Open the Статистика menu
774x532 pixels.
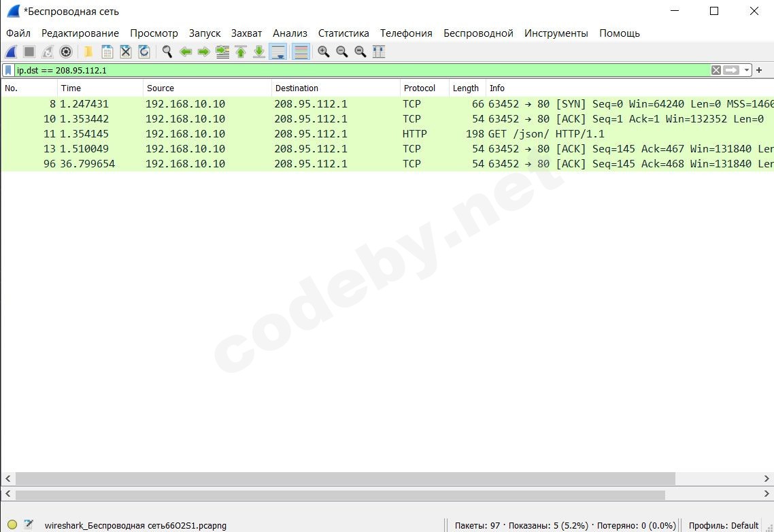[x=343, y=33]
